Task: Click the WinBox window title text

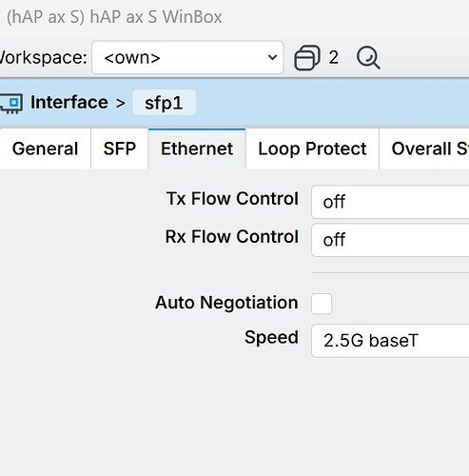Action: (114, 17)
